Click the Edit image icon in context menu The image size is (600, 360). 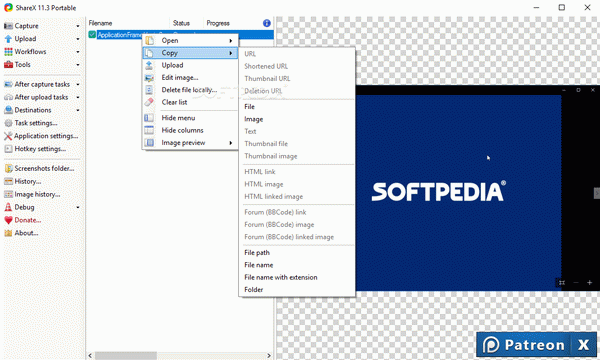tap(149, 78)
